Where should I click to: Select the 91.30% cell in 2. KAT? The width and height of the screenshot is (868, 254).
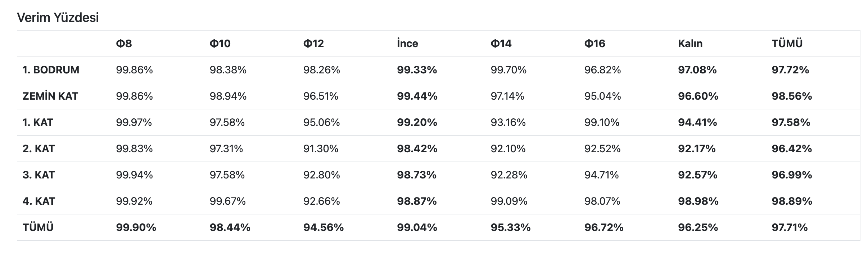[x=321, y=149]
